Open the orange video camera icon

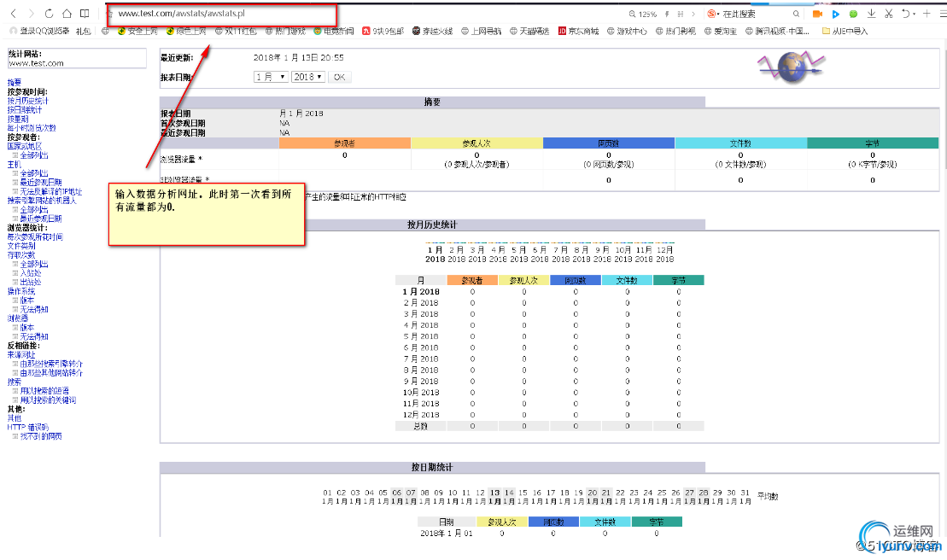818,14
